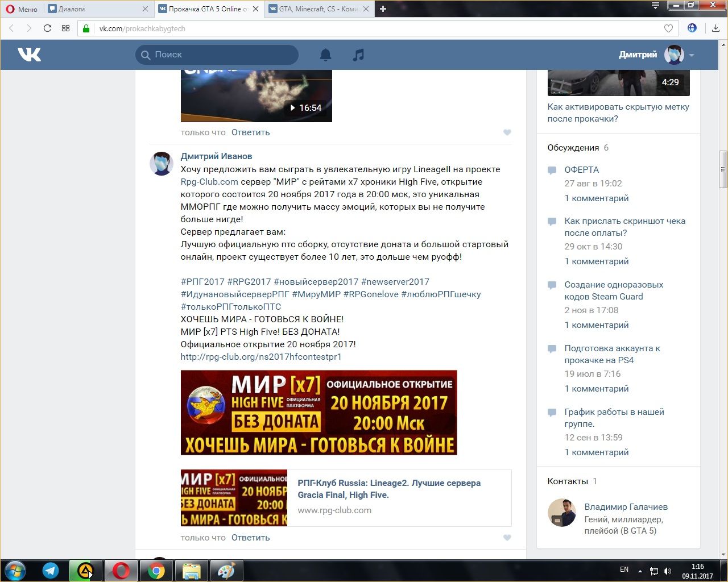Open РПГ-Клуб Russia link preview title
Image resolution: width=728 pixels, height=582 pixels.
pos(389,489)
